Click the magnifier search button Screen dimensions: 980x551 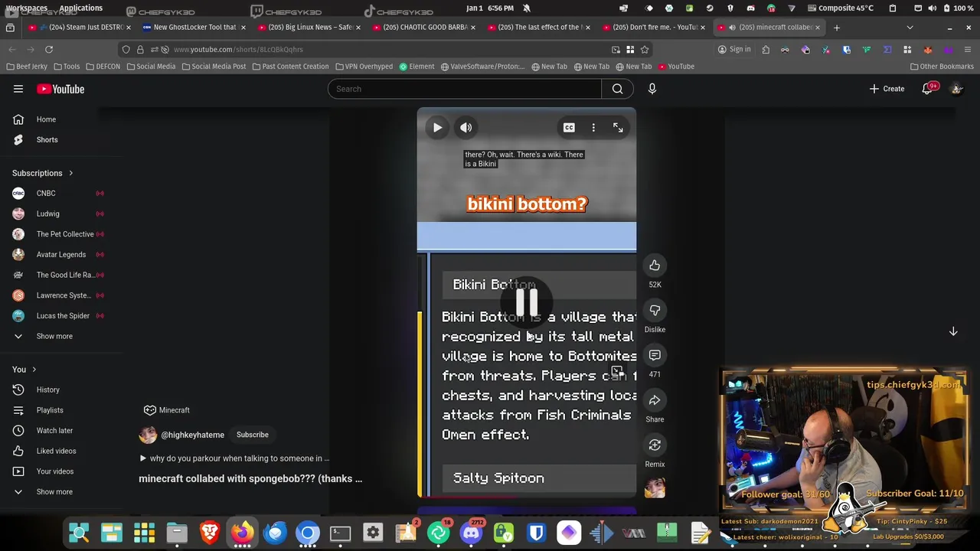tap(617, 89)
